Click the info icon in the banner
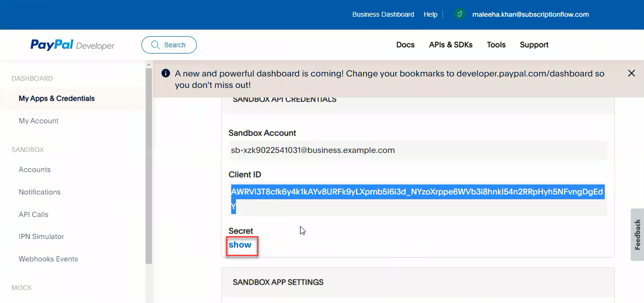644x303 pixels. tap(166, 74)
